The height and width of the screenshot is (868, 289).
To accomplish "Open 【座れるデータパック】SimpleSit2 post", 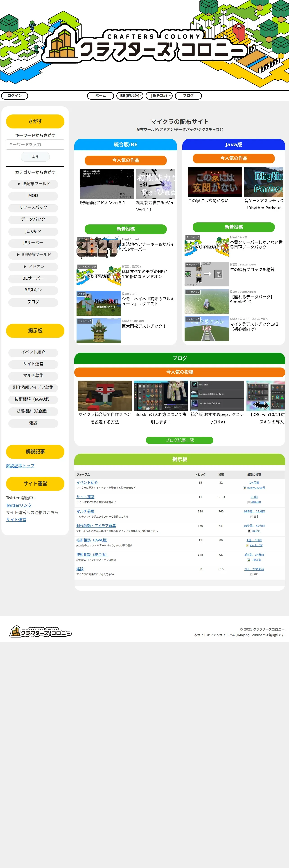I will pyautogui.click(x=252, y=299).
